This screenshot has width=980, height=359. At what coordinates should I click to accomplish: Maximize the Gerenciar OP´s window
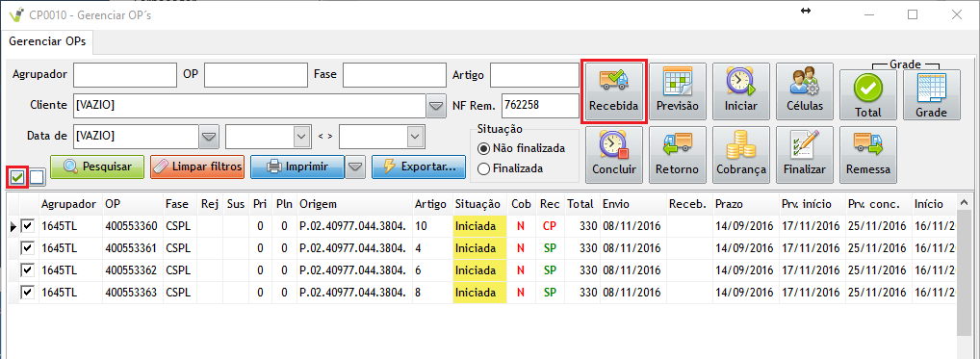(x=913, y=14)
